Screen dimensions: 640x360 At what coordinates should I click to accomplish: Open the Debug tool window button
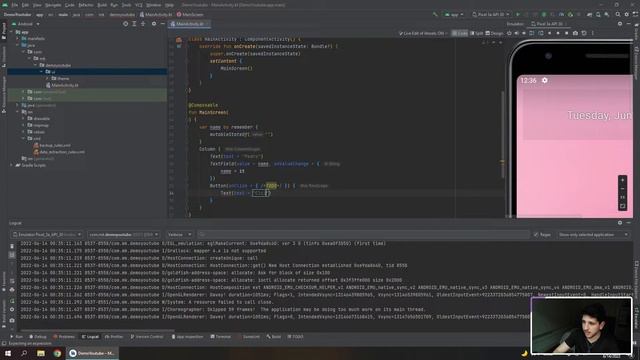[x=38, y=337]
